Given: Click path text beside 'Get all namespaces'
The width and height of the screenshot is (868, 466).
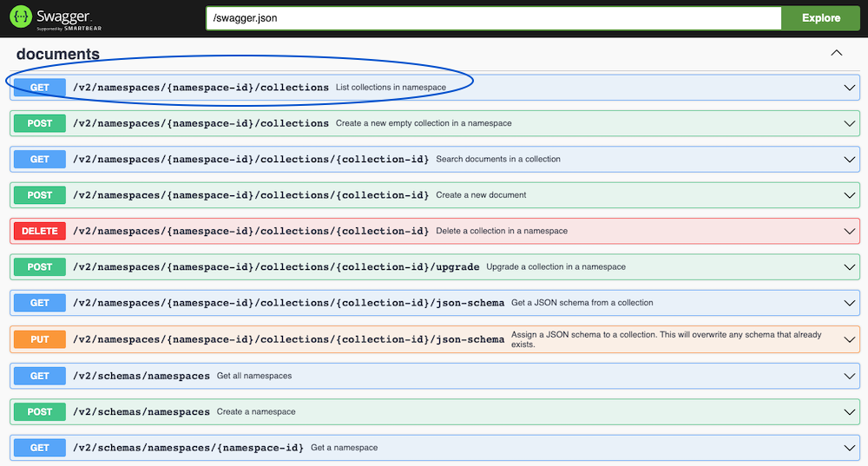Looking at the screenshot, I should click(141, 377).
